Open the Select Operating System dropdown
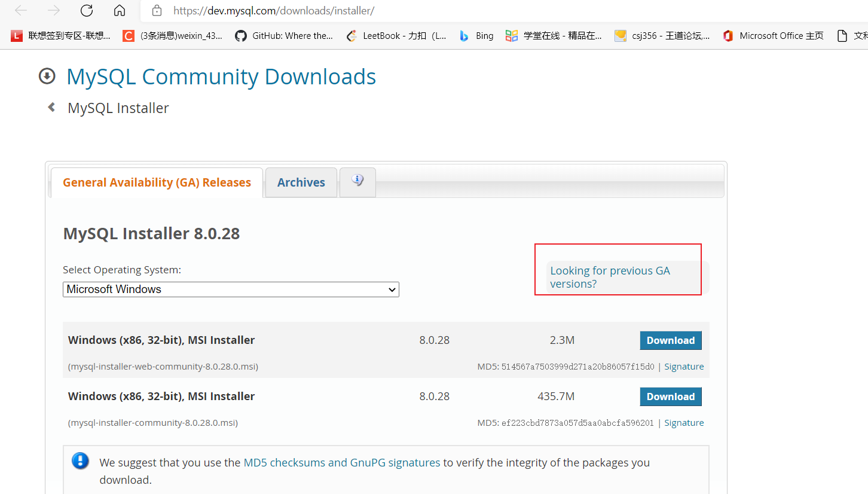 (x=231, y=289)
